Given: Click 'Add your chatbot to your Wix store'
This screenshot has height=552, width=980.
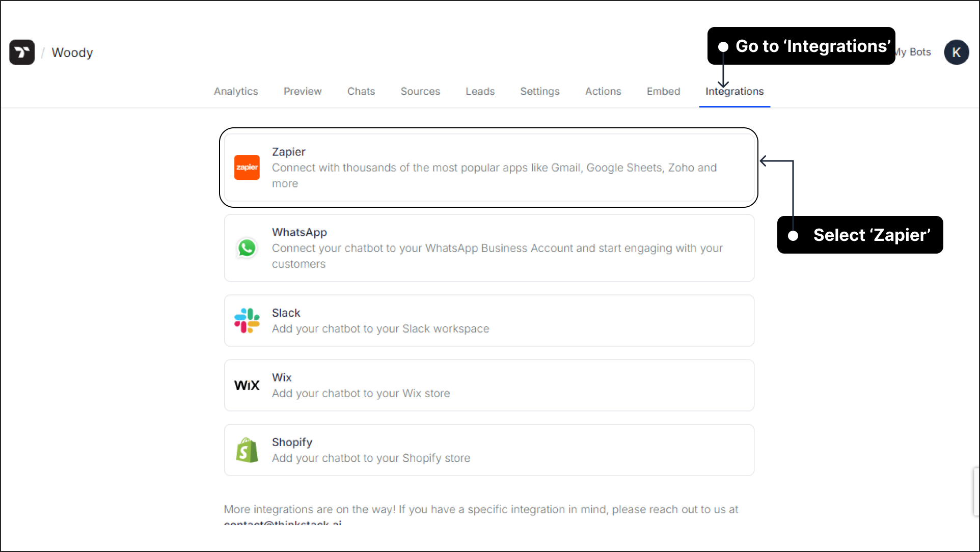Looking at the screenshot, I should click(x=361, y=393).
